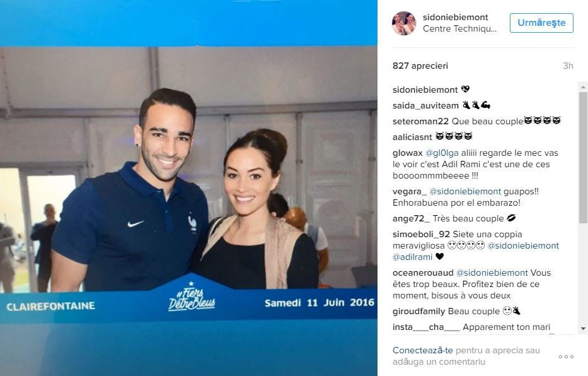The image size is (588, 376).
Task: Open @sidoniebiemont mention in vegara_ comment
Action: [x=465, y=191]
